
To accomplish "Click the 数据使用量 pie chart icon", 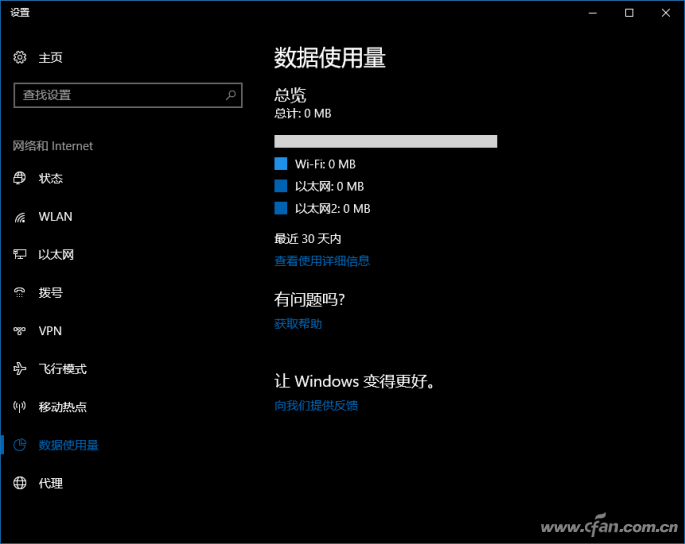I will [x=20, y=445].
